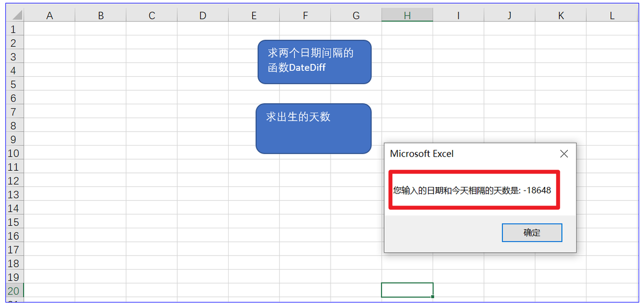Viewport: 644px width, 304px height.
Task: Select column C header
Action: click(151, 16)
